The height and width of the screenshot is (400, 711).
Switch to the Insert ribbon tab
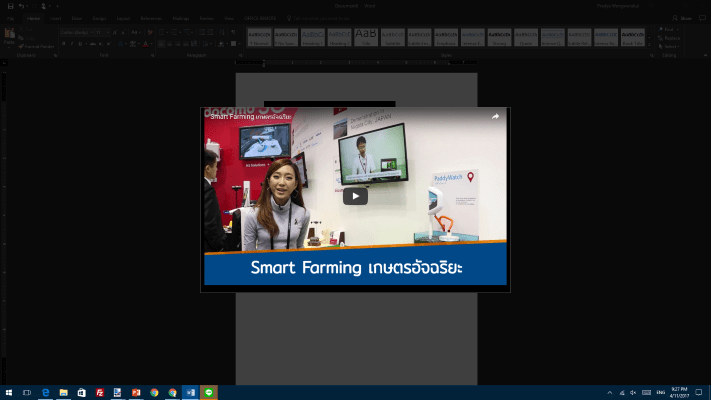[56, 18]
